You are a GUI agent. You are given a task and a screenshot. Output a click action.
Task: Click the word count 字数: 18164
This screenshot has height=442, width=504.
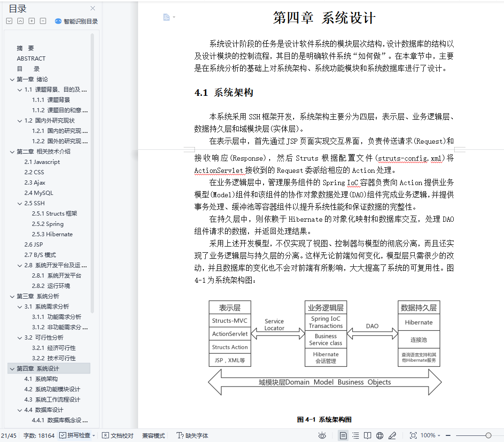pos(39,435)
